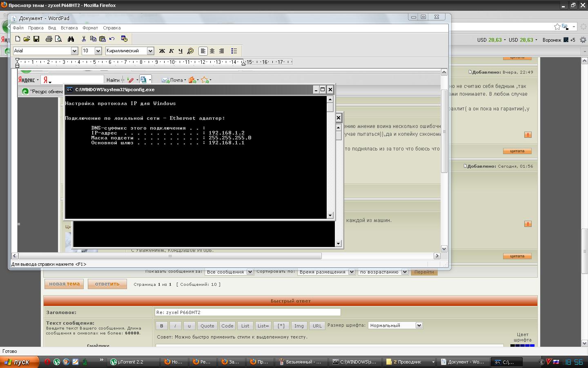Screen dimensions: 588x368
Task: Toggle italic formatting (К) in WordPad
Action: (x=171, y=51)
